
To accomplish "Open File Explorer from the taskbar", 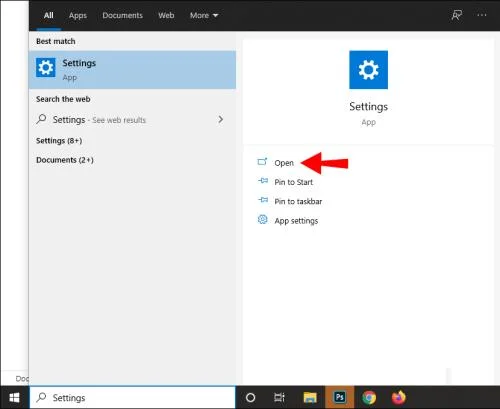I will 310,397.
